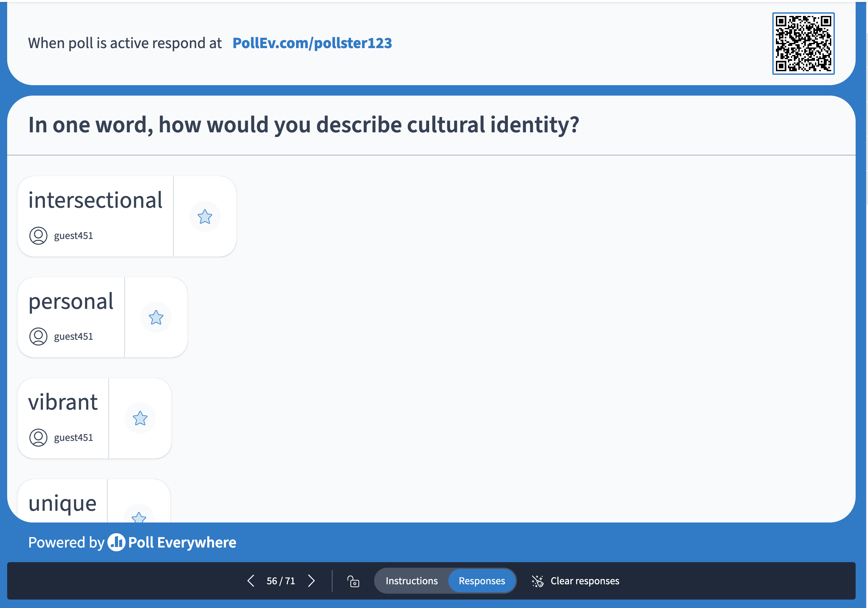The image size is (868, 608).
Task: Star the 'unique' response
Action: pos(140,518)
